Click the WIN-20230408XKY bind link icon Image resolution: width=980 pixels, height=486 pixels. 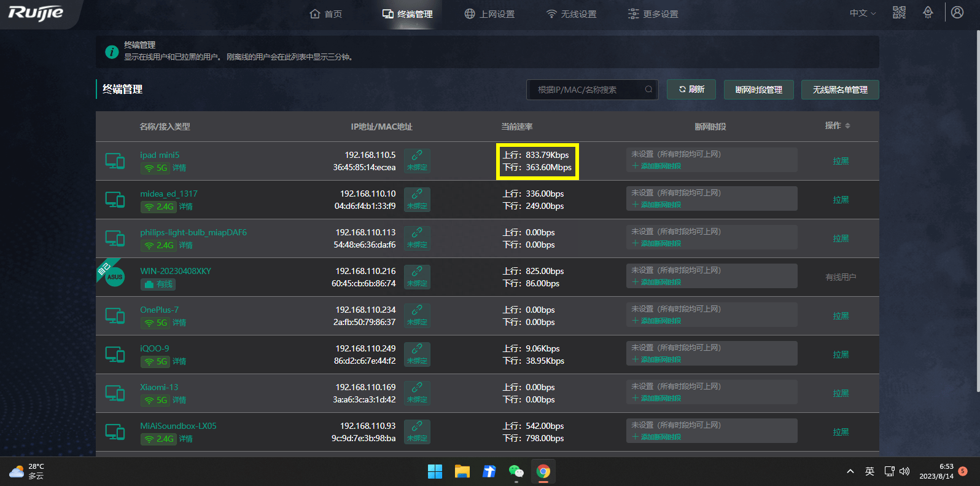tap(417, 276)
